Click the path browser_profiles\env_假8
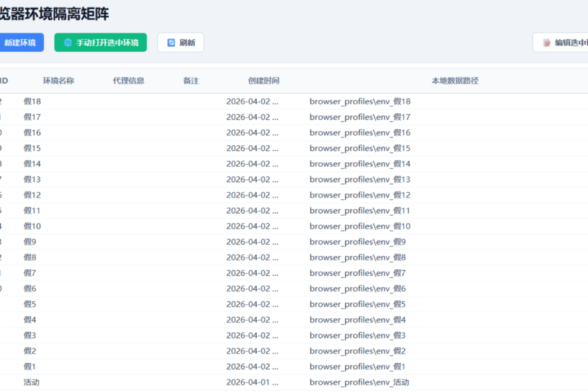Image resolution: width=588 pixels, height=392 pixels. tap(358, 257)
